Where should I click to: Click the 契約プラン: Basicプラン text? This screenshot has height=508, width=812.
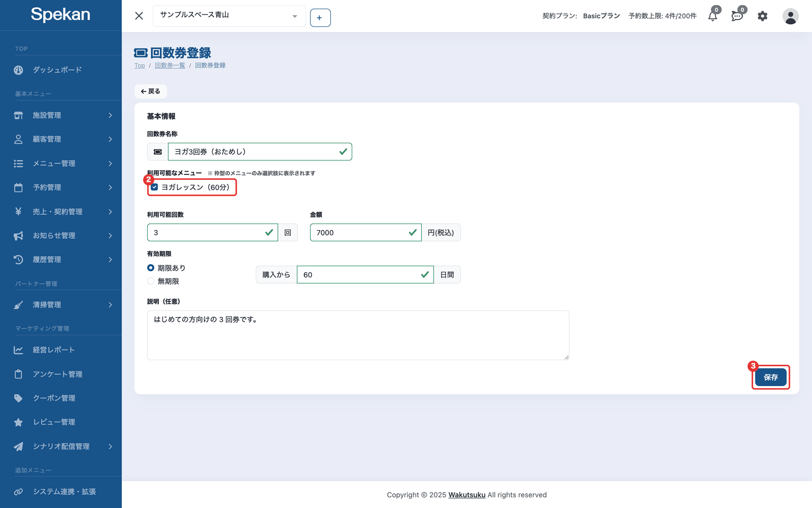click(x=581, y=16)
